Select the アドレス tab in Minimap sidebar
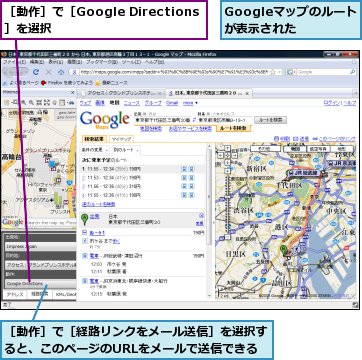The height and width of the screenshot is (360, 362). click(14, 295)
